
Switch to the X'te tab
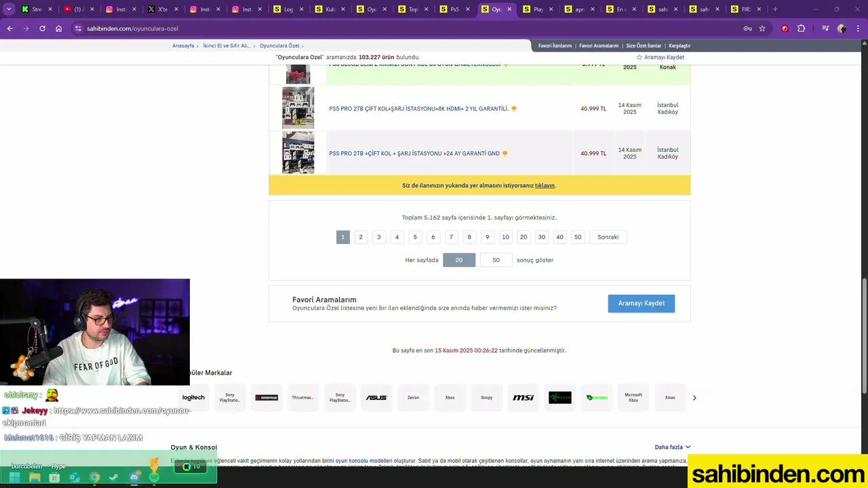(163, 9)
